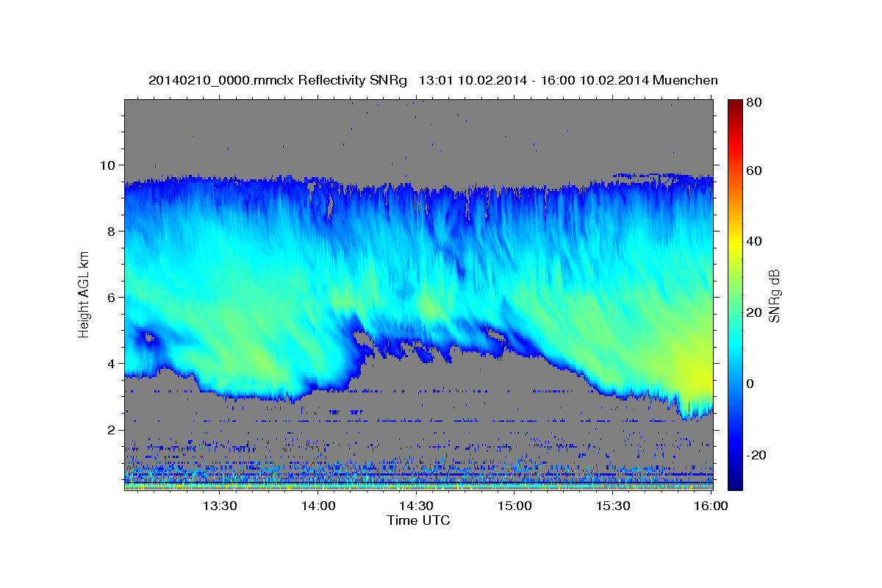This screenshot has width=882, height=588.
Task: Click the '0' label beside the colorbar
Action: point(750,384)
